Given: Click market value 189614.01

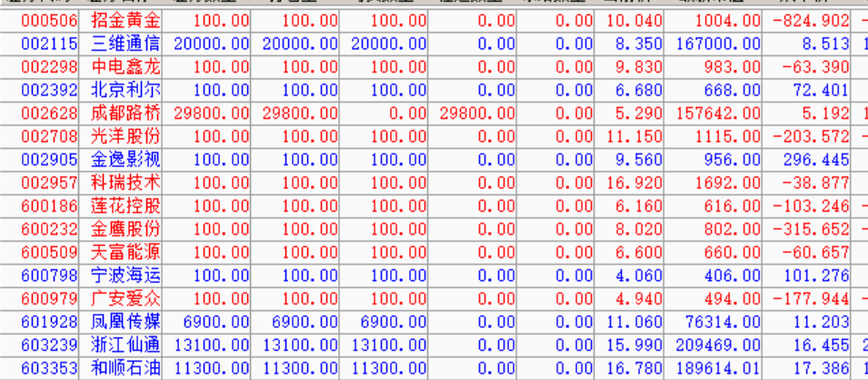Looking at the screenshot, I should tap(719, 368).
